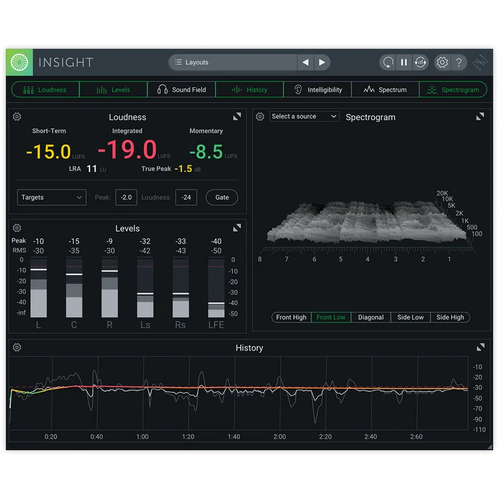
Task: Click the 2:00 mark on History timeline
Action: (x=280, y=437)
